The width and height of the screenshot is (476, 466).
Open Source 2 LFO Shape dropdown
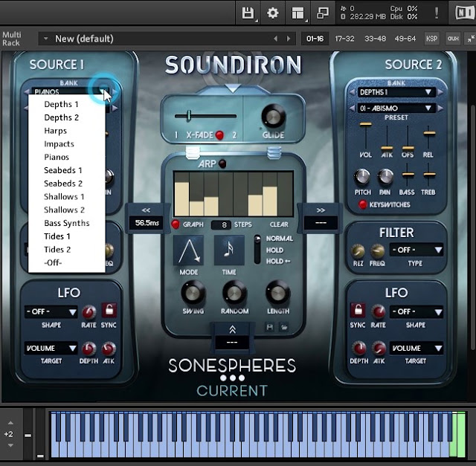(x=416, y=312)
